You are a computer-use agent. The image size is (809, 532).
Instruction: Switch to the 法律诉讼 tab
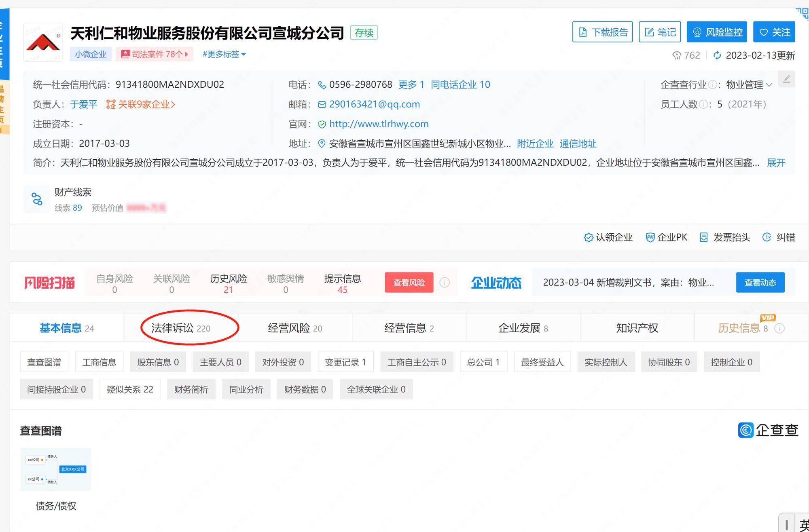pos(180,328)
